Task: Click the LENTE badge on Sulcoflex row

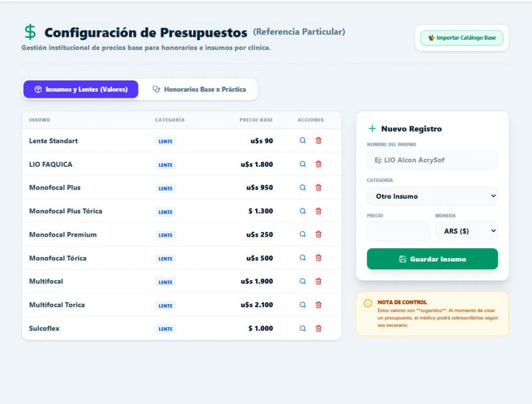Action: coord(165,329)
